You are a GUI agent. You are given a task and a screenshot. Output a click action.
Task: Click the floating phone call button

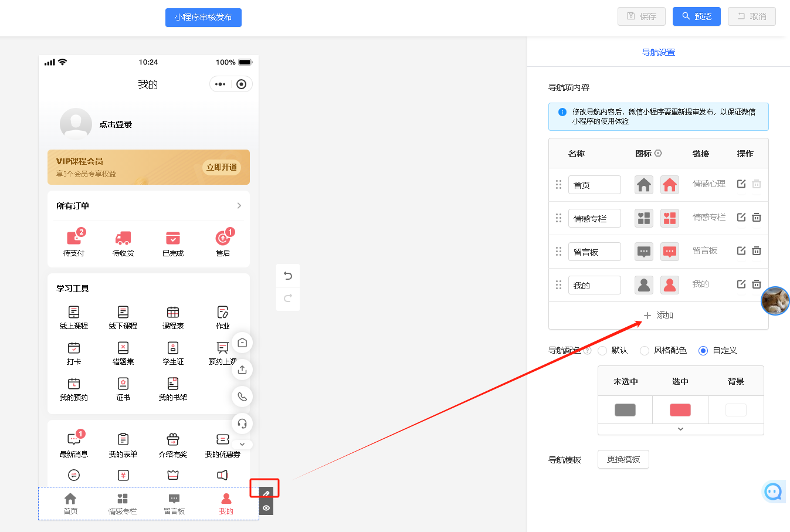(x=242, y=397)
